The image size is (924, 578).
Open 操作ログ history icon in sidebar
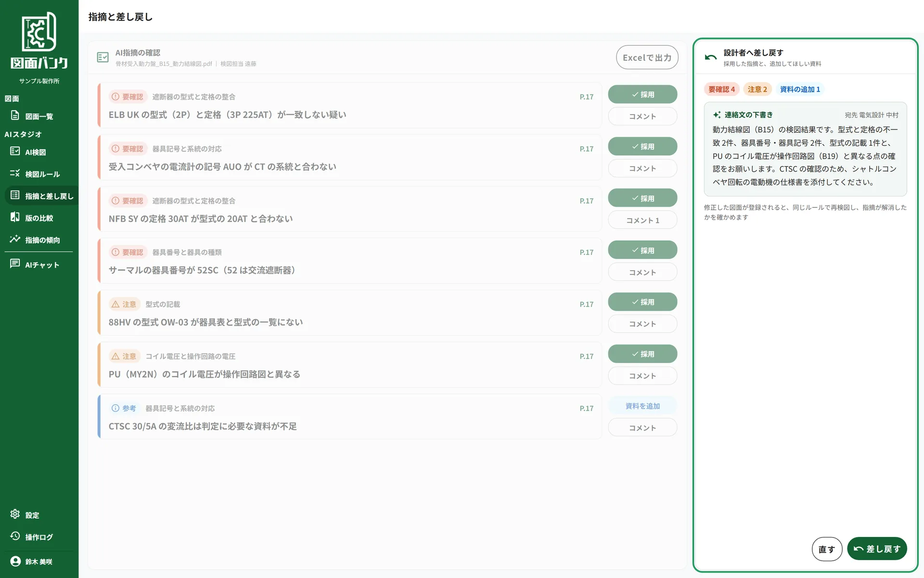coord(15,537)
